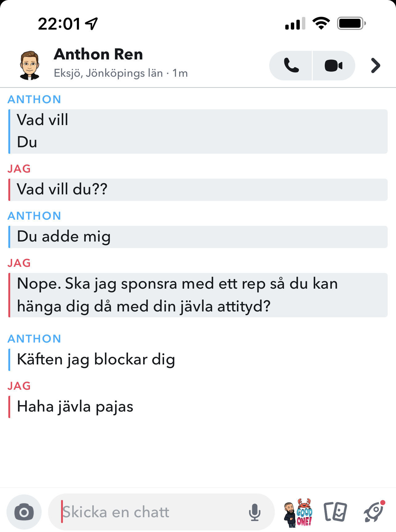The width and height of the screenshot is (396, 532).
Task: Start a voice call with Anthon Ren
Action: pos(291,66)
